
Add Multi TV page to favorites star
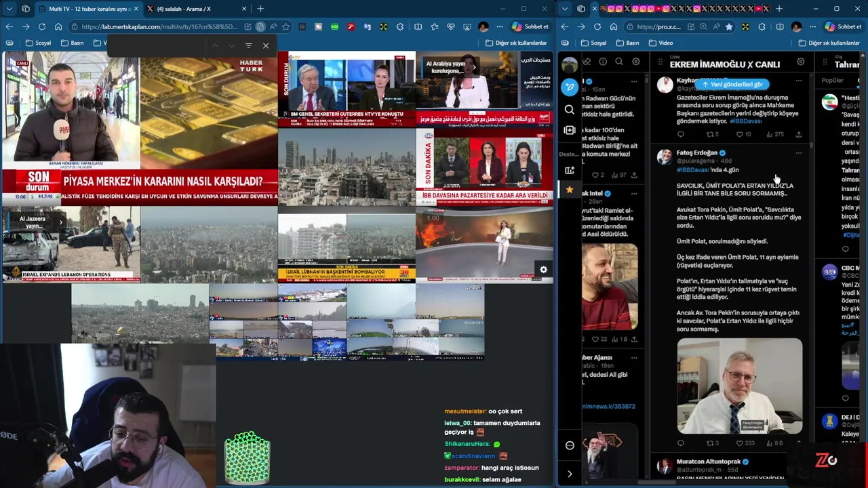click(x=286, y=26)
